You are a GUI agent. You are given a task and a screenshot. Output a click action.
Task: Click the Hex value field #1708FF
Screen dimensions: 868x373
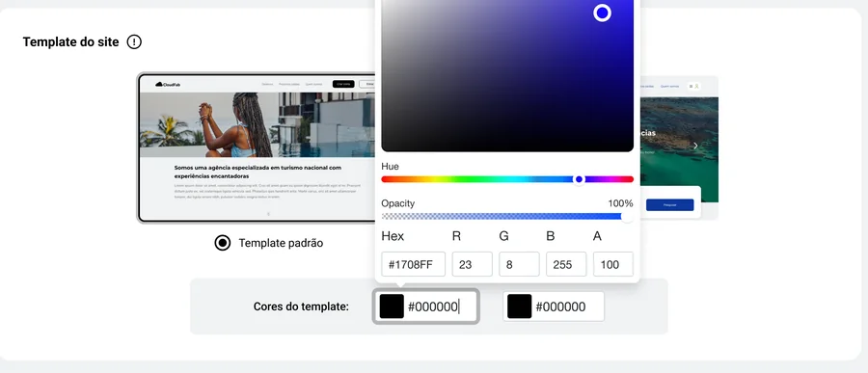(x=414, y=264)
